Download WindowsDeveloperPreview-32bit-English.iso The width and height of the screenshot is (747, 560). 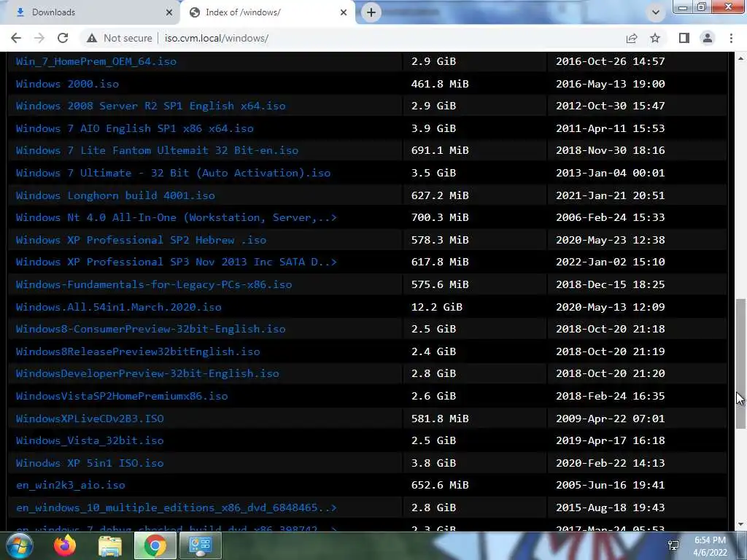pos(147,373)
